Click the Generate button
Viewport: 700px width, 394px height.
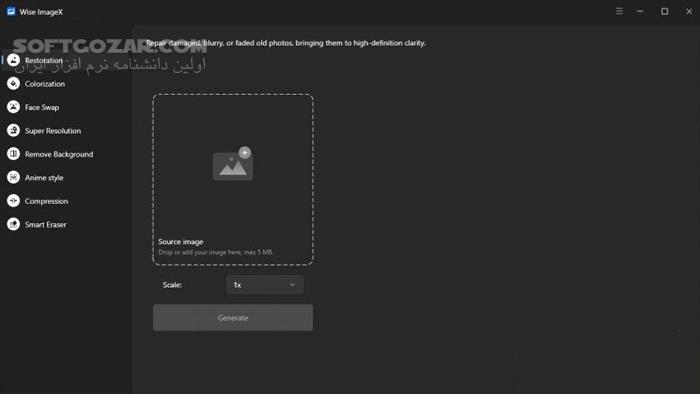click(x=233, y=318)
